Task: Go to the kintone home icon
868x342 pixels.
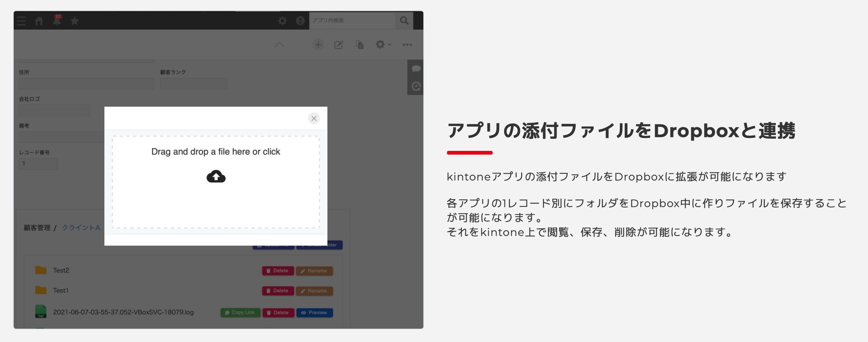Action: (39, 21)
